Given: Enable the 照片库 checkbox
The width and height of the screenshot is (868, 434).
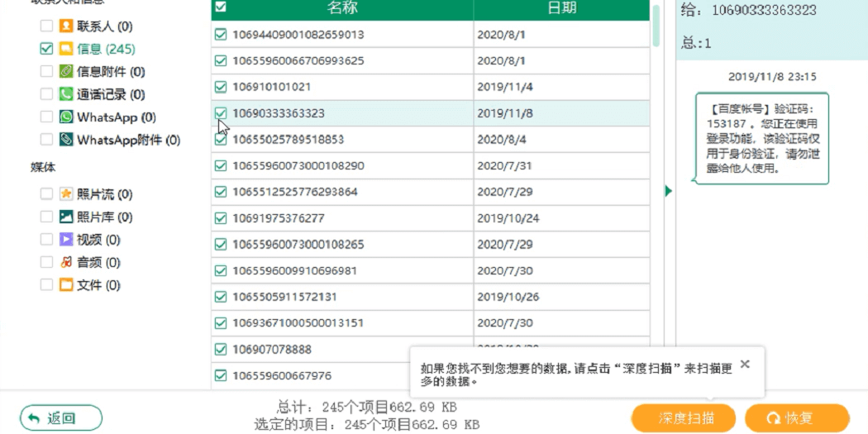Looking at the screenshot, I should [46, 217].
